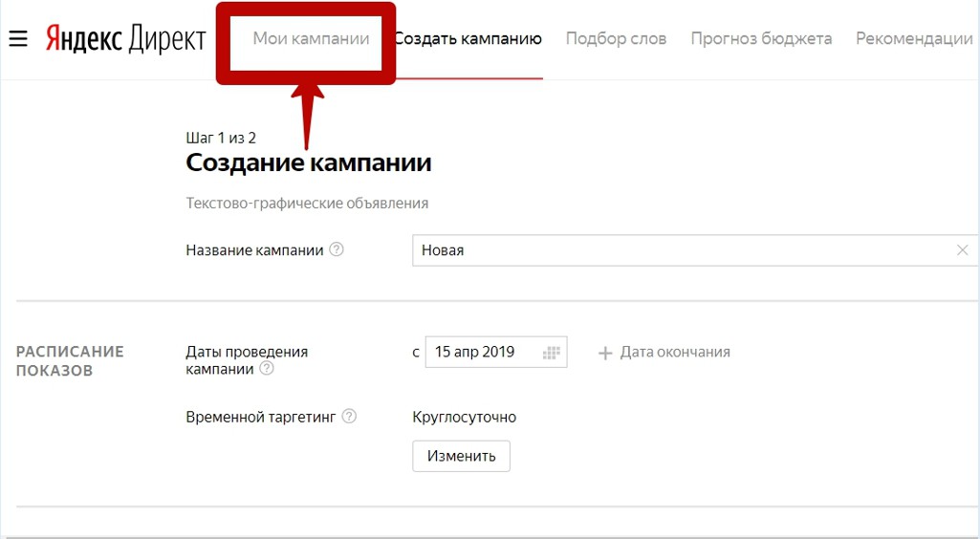Add campaign Дата окончания link
980x539 pixels.
(674, 353)
